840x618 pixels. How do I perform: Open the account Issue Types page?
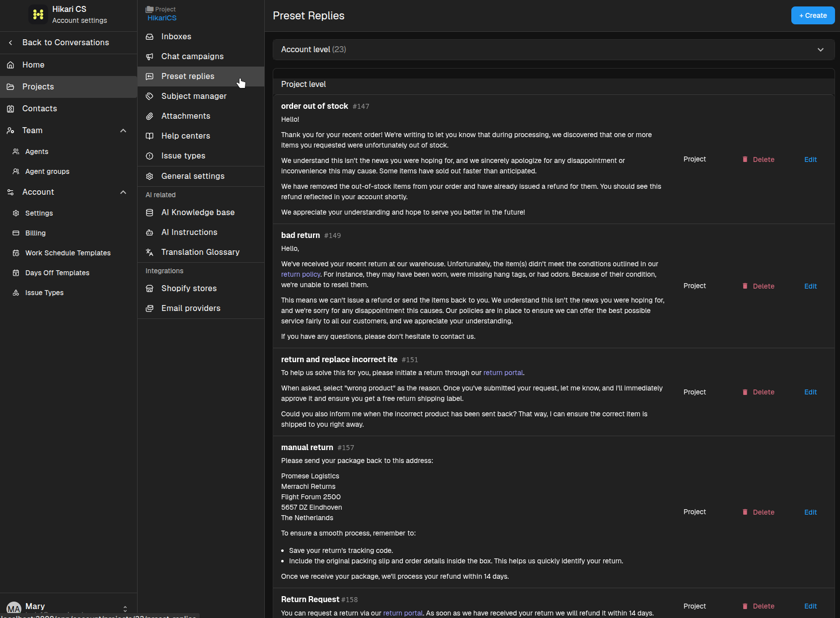pos(44,293)
